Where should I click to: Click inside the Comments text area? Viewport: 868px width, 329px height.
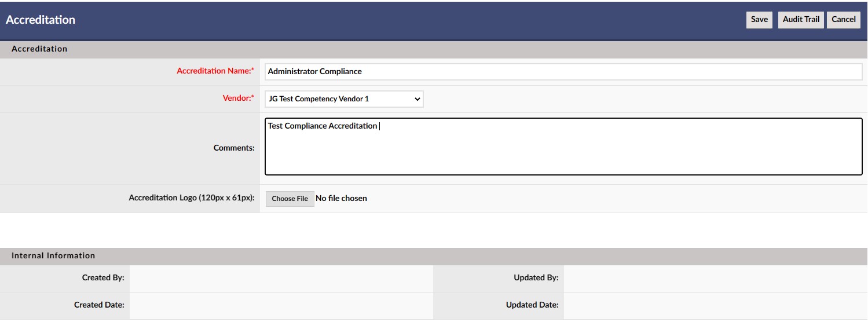tap(563, 147)
